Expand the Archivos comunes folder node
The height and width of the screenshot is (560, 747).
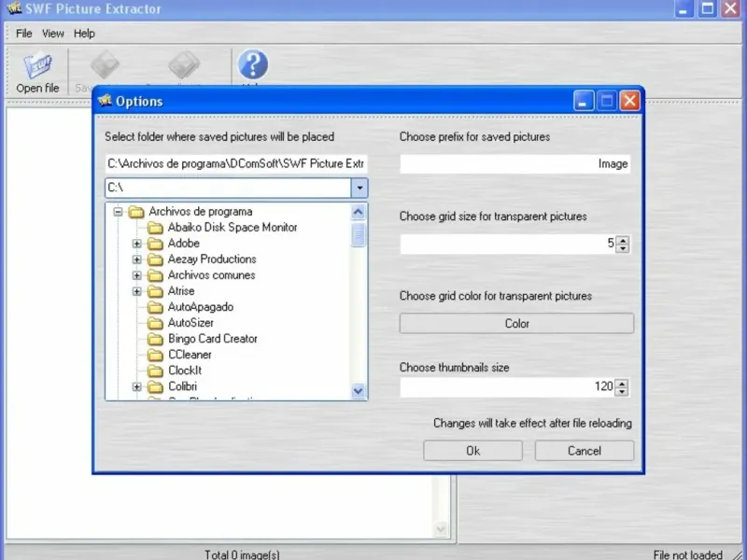point(136,275)
